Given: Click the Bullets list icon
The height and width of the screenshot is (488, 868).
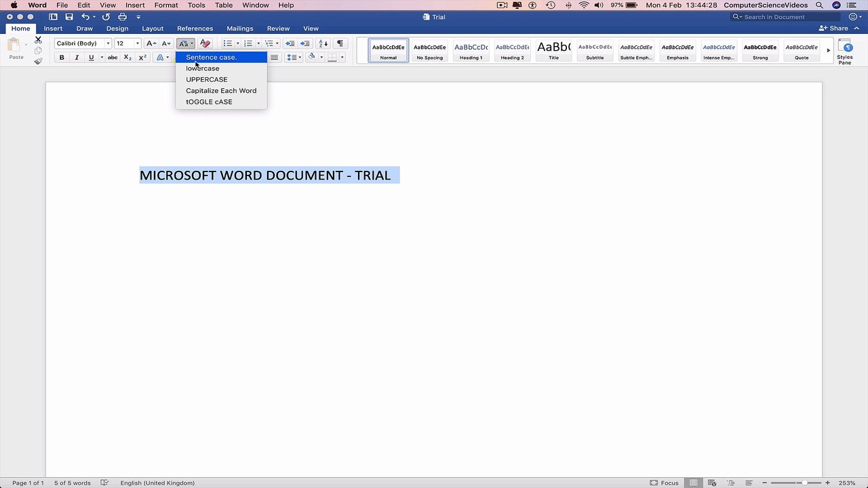Looking at the screenshot, I should click(228, 43).
